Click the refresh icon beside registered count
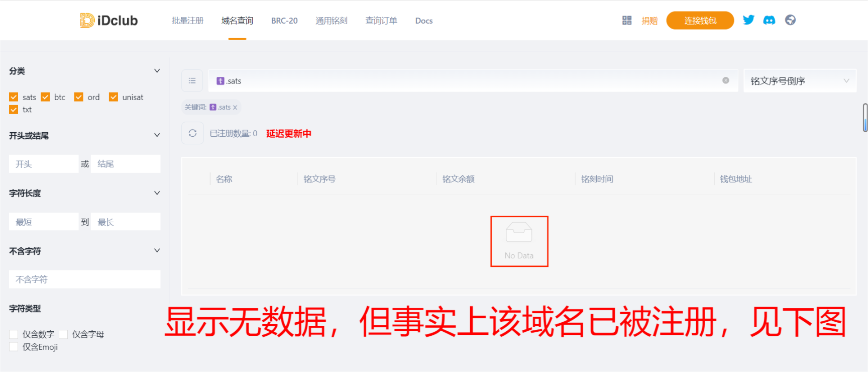The width and height of the screenshot is (868, 372). point(192,133)
